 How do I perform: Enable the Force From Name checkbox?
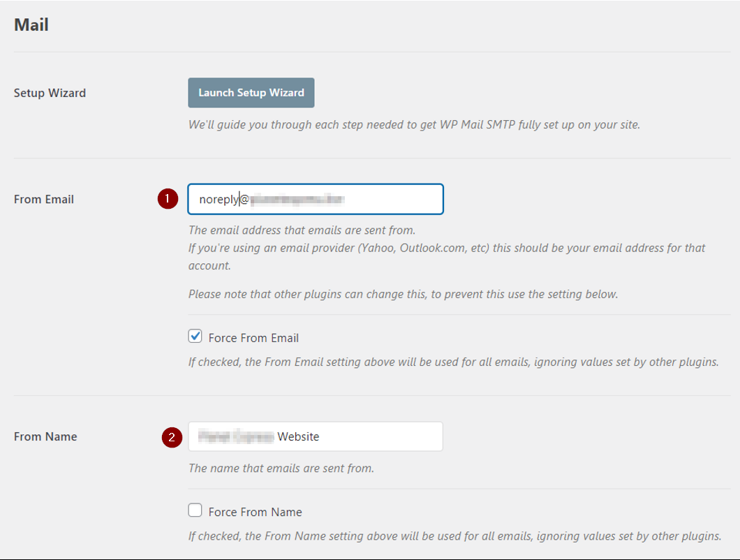pos(195,511)
